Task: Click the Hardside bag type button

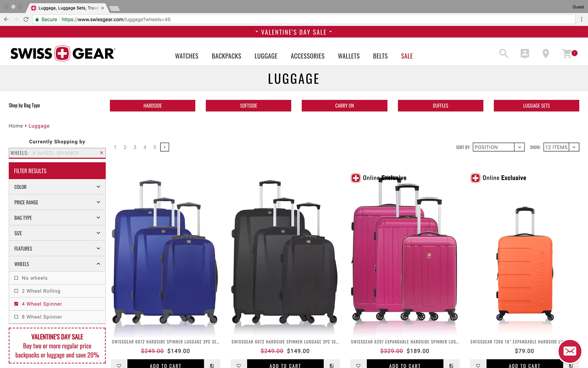Action: tap(153, 105)
